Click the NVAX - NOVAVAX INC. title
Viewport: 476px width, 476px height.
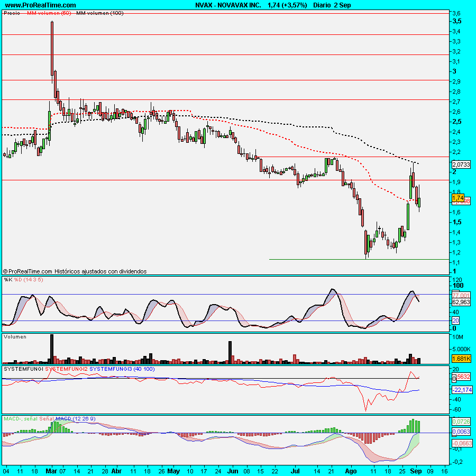tap(228, 5)
